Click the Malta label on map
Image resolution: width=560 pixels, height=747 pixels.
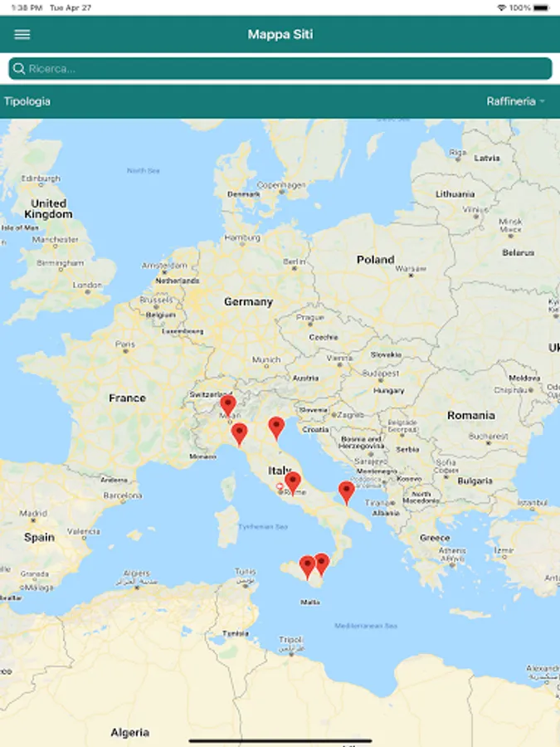point(310,603)
